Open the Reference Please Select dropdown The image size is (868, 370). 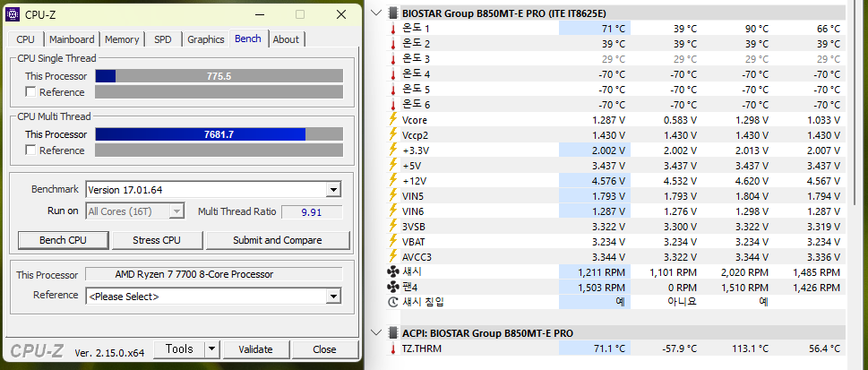click(333, 297)
